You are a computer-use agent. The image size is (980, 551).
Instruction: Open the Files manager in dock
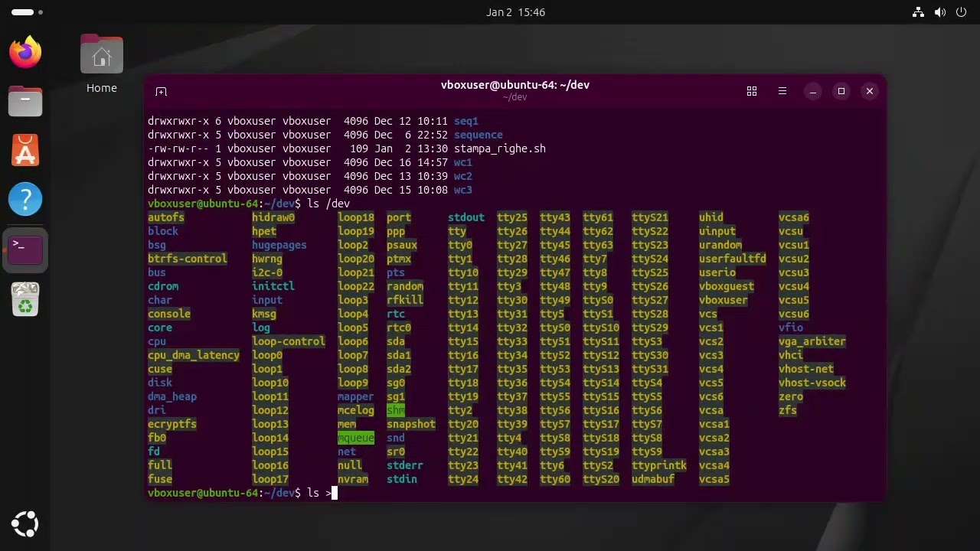click(25, 101)
